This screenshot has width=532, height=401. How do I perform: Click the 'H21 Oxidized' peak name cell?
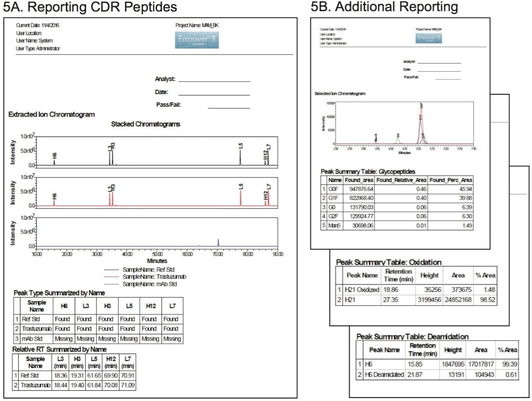point(362,290)
